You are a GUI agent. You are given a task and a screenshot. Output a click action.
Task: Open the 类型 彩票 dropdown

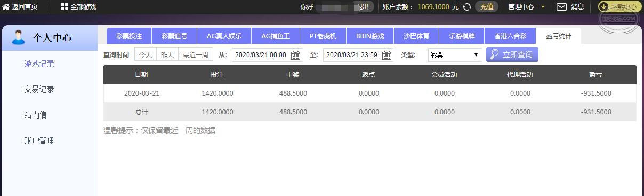tap(454, 55)
